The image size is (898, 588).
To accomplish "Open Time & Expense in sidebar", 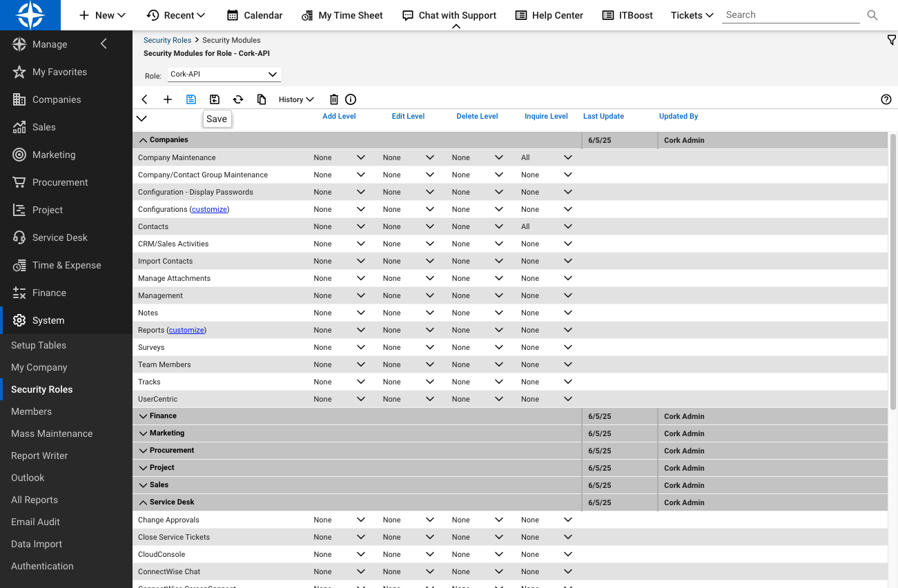I will click(66, 265).
